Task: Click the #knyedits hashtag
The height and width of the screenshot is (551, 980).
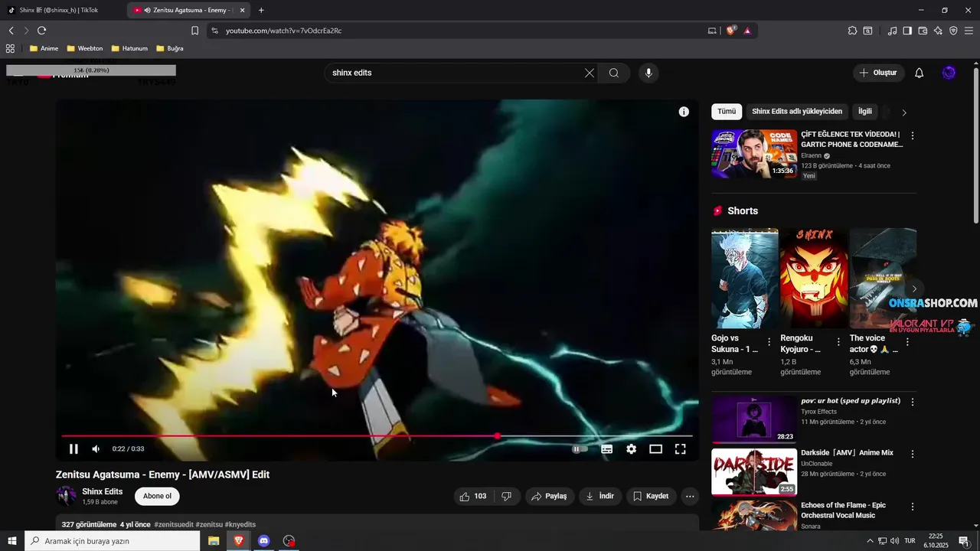Action: pyautogui.click(x=240, y=524)
